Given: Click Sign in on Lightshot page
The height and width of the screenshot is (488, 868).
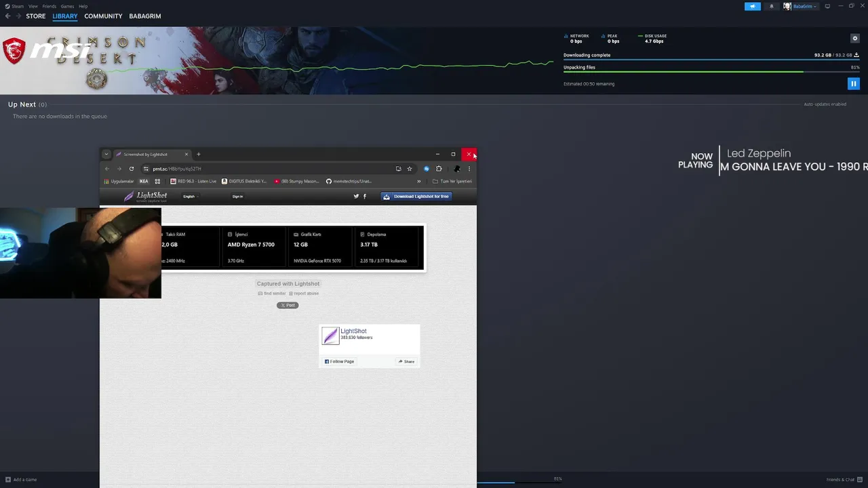Looking at the screenshot, I should pos(237,197).
